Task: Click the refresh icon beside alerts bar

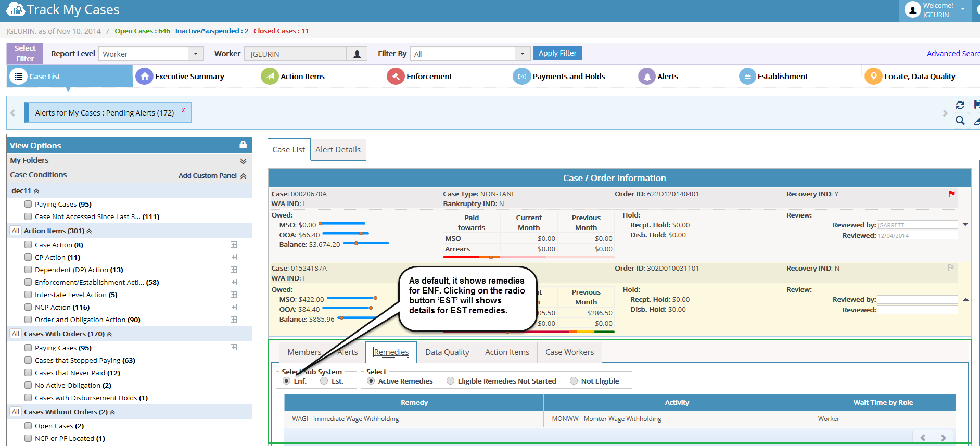Action: point(960,105)
